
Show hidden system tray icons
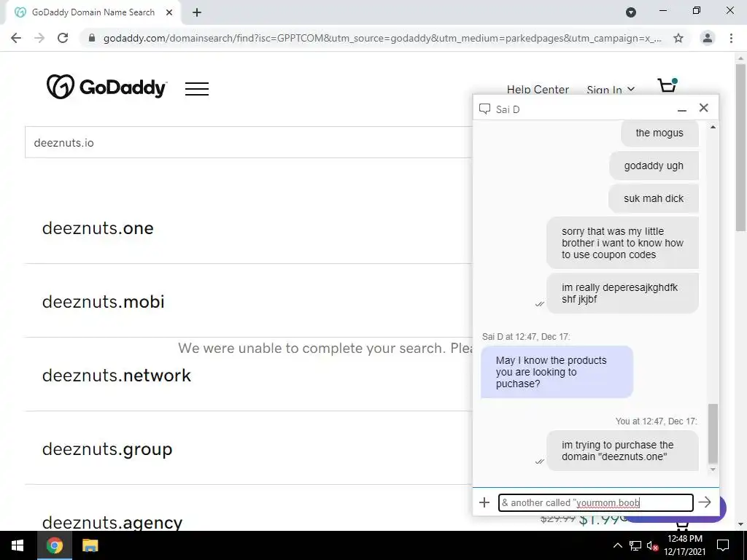[617, 545]
